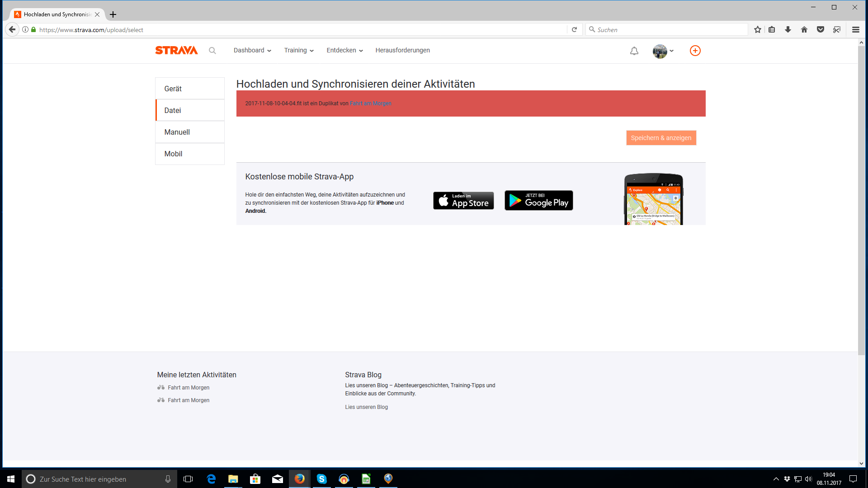Viewport: 868px width, 488px height.
Task: Open the notifications bell
Action: pos(634,51)
